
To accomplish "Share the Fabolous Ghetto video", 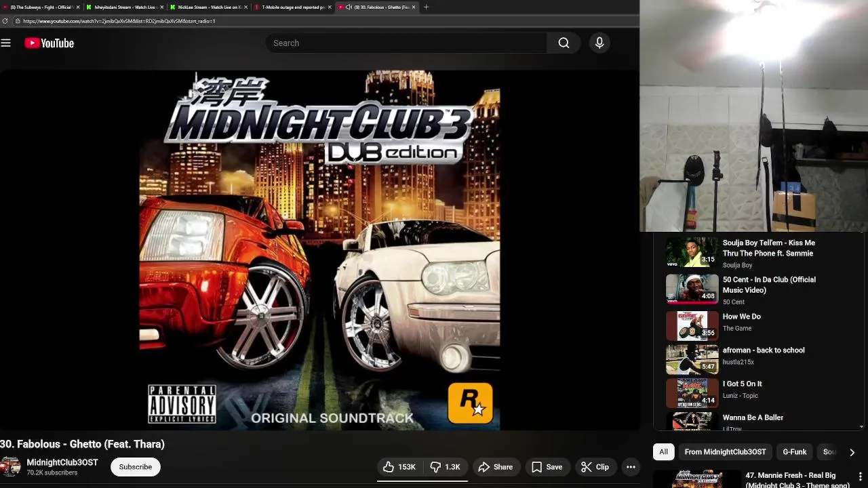I will click(x=496, y=467).
